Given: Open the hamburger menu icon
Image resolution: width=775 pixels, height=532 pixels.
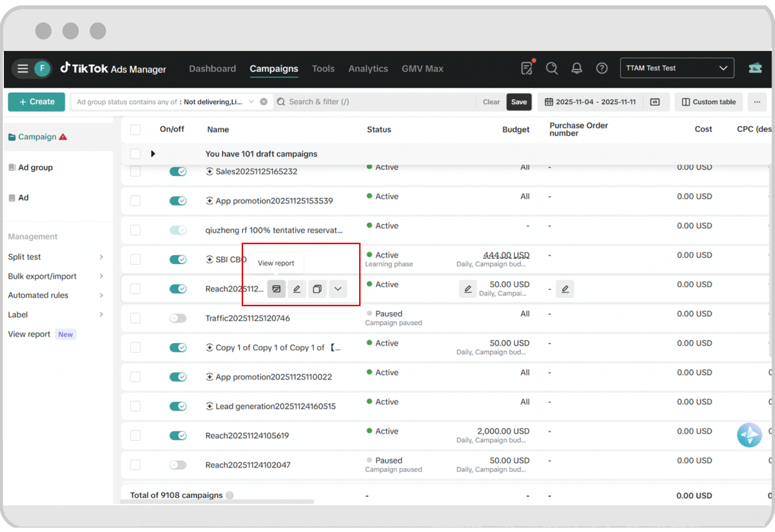Looking at the screenshot, I should click(x=23, y=68).
